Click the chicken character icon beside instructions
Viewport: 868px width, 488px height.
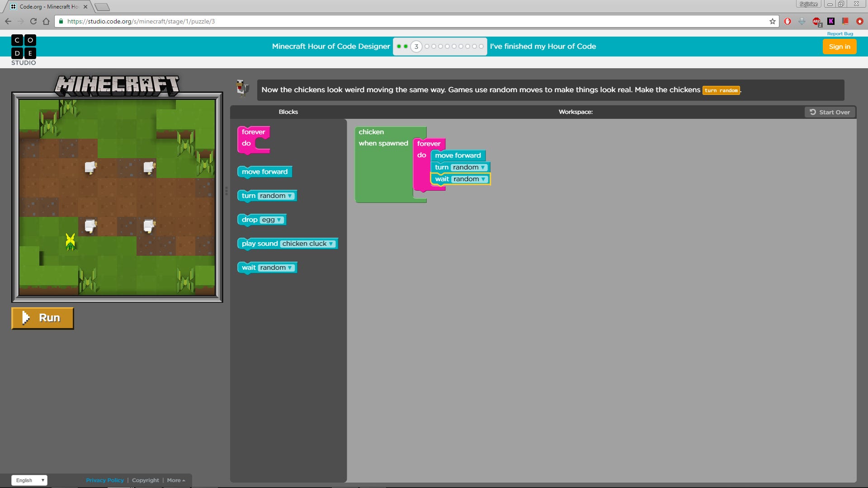point(243,88)
